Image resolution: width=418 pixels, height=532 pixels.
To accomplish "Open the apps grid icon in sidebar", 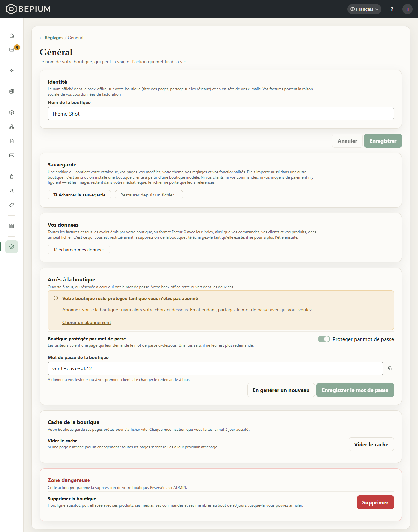I will [12, 226].
